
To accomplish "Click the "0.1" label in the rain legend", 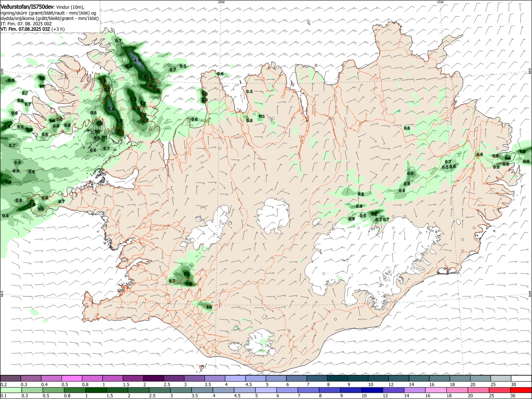I will pyautogui.click(x=4, y=396).
